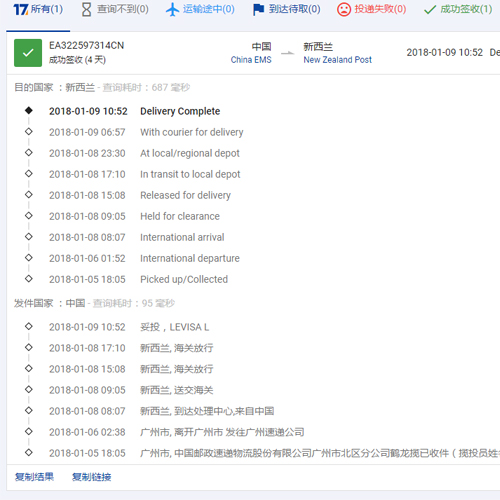Click the red sad-face failure icon
Viewport: 500px width, 500px height.
pos(344,9)
